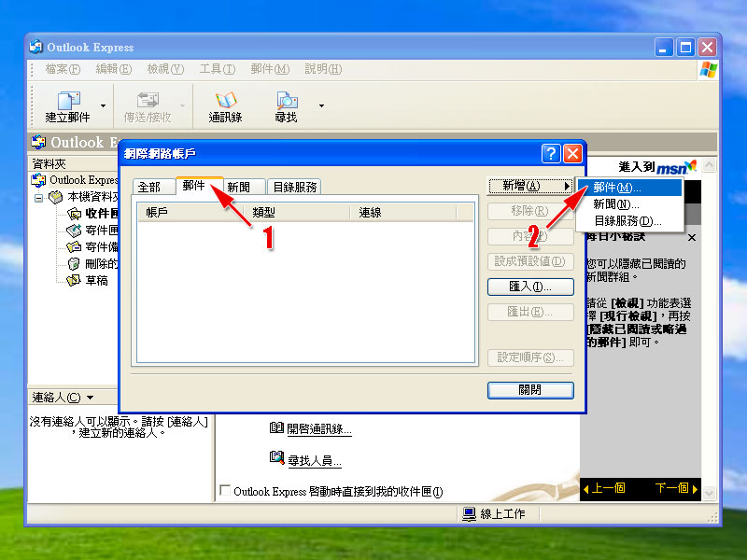This screenshot has width=747, height=560.
Task: Click the open address book link icon
Action: pos(276,427)
